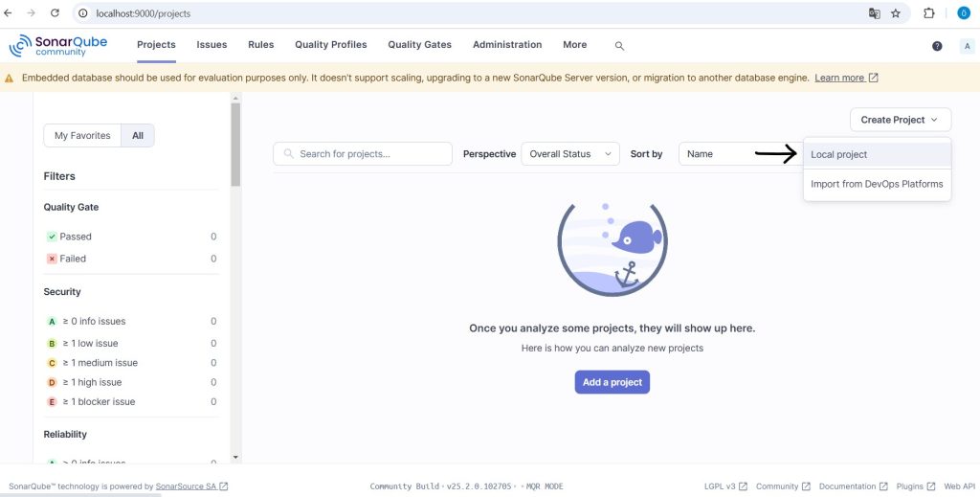Open Quality Gates tab
Screen dimensions: 980x497
pyautogui.click(x=419, y=45)
